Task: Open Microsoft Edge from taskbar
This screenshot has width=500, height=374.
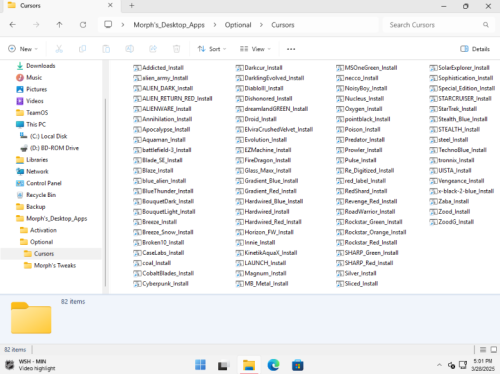Action: click(273, 365)
